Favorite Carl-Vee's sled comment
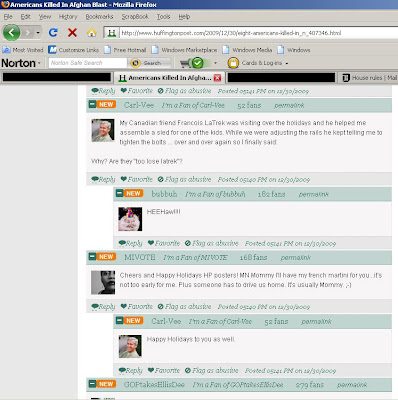Screen dimensions: 398x400 coord(136,179)
